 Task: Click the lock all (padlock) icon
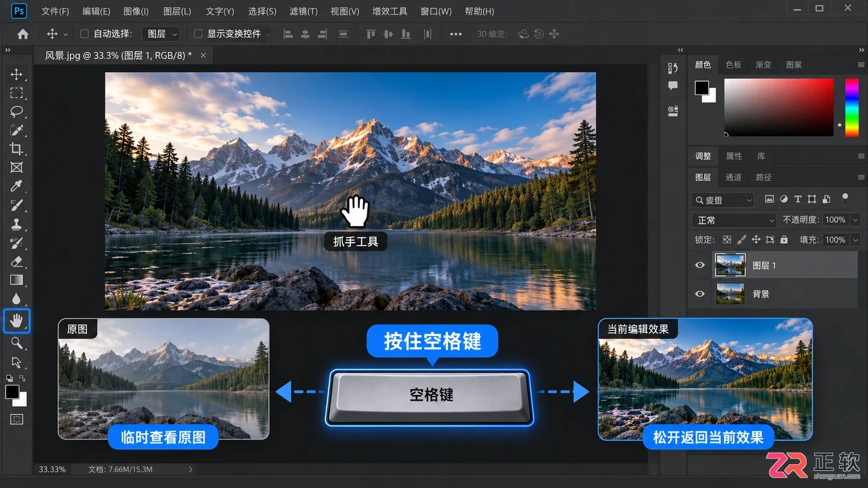tap(784, 240)
